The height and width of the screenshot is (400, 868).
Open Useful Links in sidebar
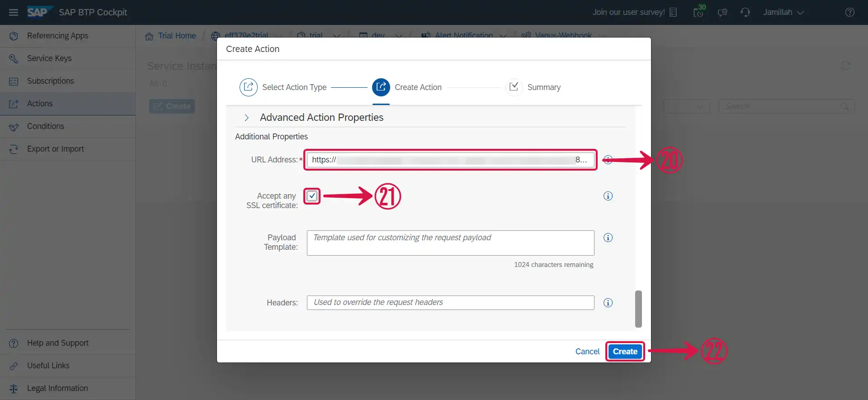click(68, 366)
